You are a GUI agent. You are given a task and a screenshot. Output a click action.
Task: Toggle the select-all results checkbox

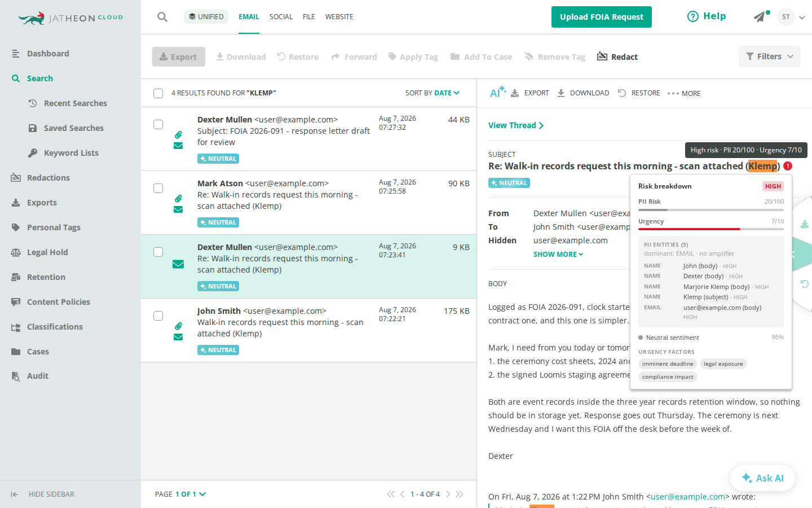158,93
